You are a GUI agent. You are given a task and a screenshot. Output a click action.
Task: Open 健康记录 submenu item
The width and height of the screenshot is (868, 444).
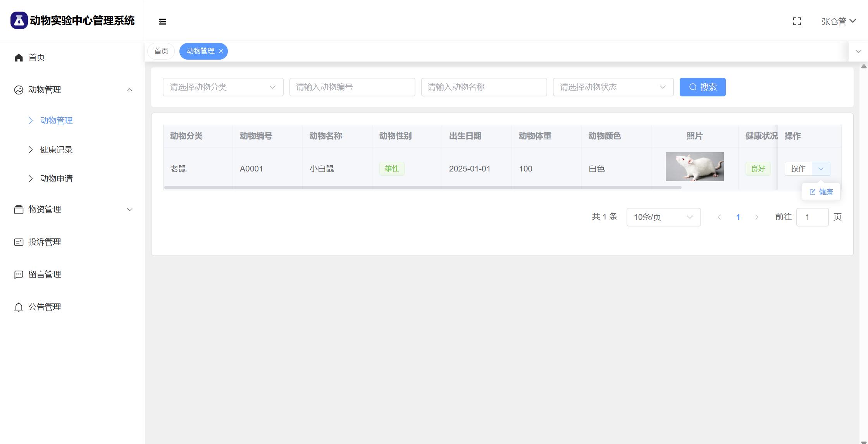56,150
